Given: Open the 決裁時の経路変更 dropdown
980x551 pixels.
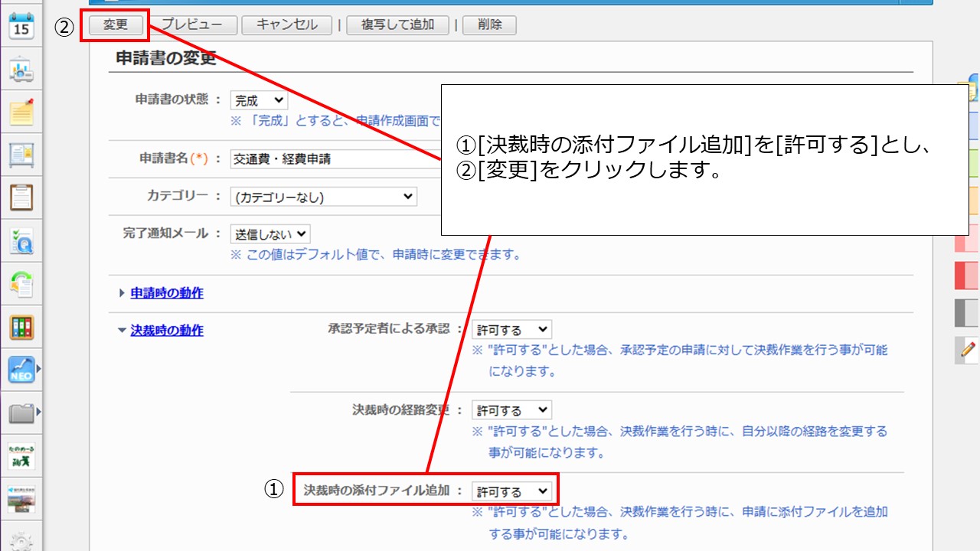Looking at the screenshot, I should pyautogui.click(x=511, y=411).
